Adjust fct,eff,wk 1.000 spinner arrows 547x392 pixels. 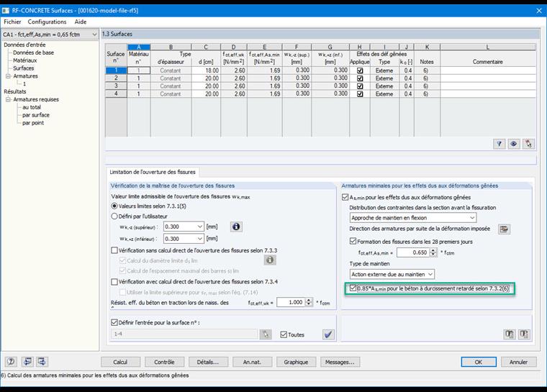click(x=308, y=302)
